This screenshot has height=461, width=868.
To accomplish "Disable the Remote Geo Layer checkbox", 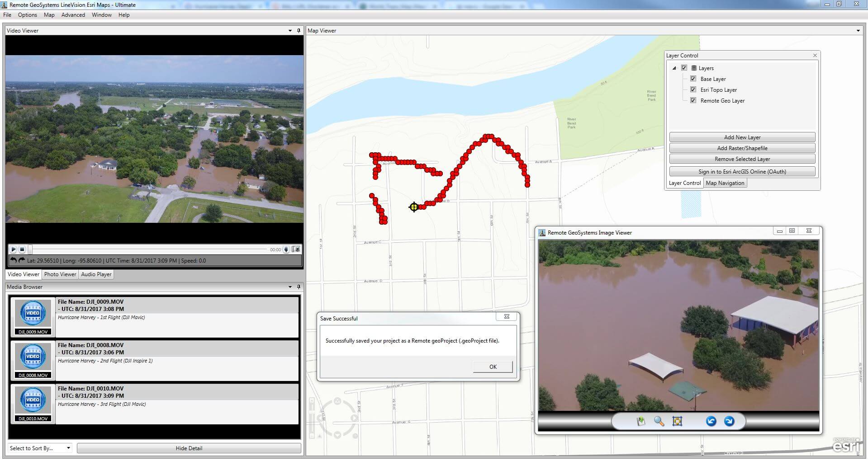I will point(693,100).
